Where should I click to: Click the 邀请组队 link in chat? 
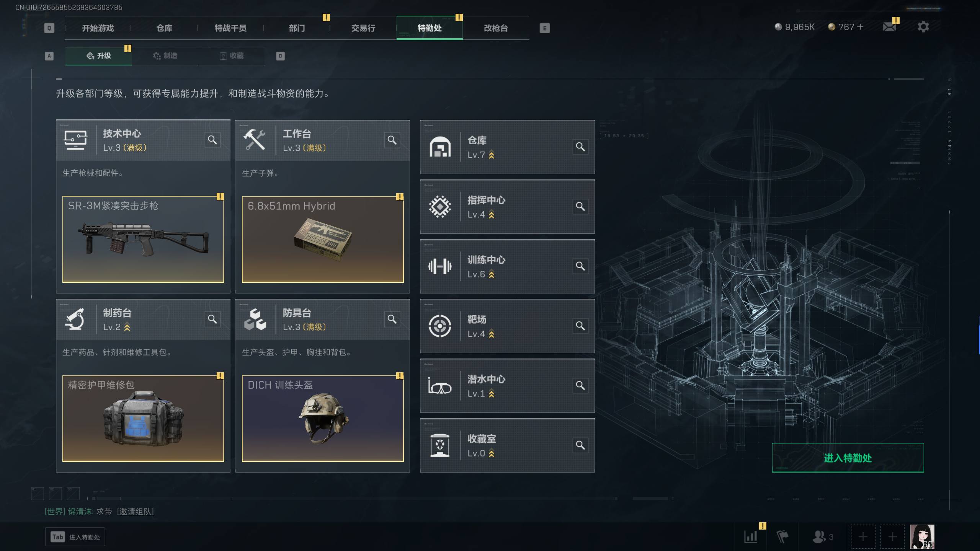(135, 511)
